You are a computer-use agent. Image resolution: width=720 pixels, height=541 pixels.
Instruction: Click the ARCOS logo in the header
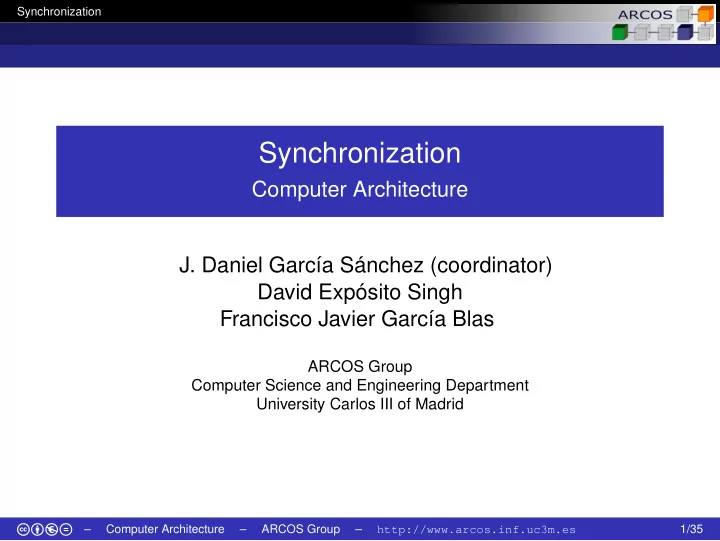click(x=664, y=23)
